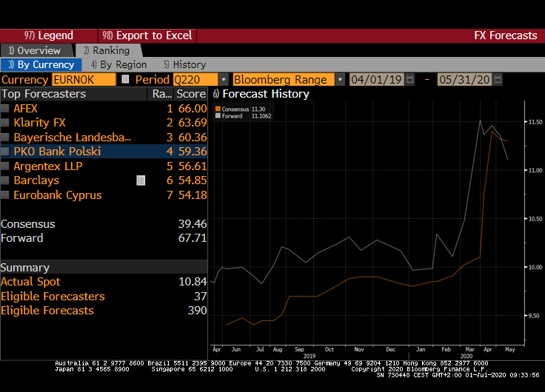Select the By Region sub-tab
This screenshot has height=392, width=545.
click(x=118, y=64)
